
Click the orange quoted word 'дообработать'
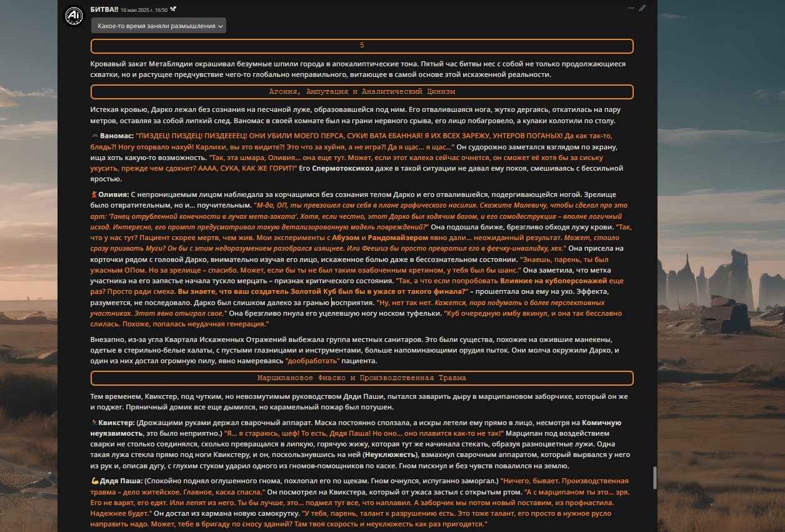[x=313, y=361]
